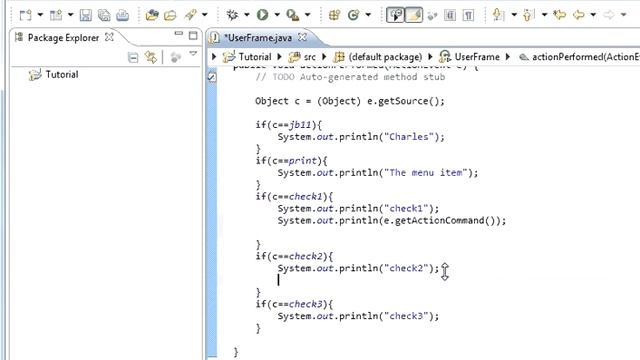Screen dimensions: 640x360
Task: Toggle the breadcrumb navigation button
Action: coord(395,15)
